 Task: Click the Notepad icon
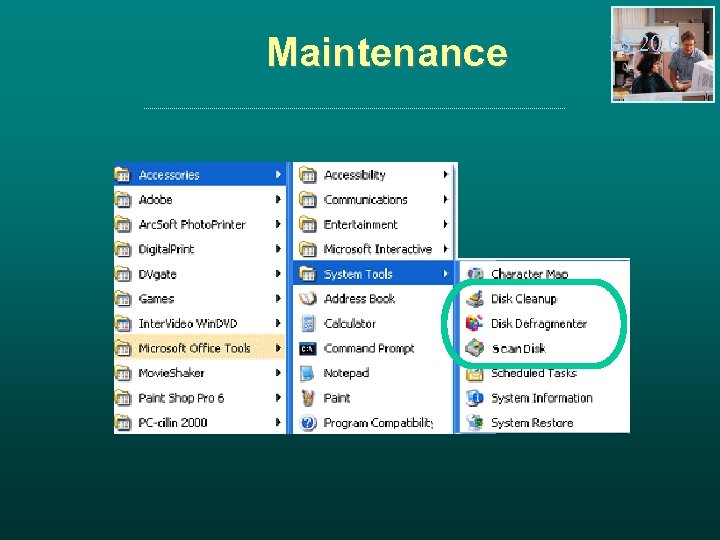(x=307, y=373)
